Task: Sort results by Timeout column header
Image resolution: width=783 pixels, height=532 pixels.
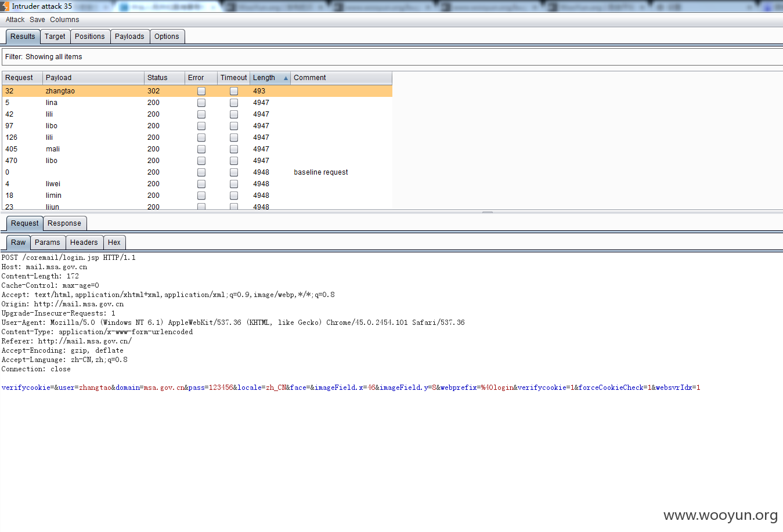Action: [x=233, y=78]
